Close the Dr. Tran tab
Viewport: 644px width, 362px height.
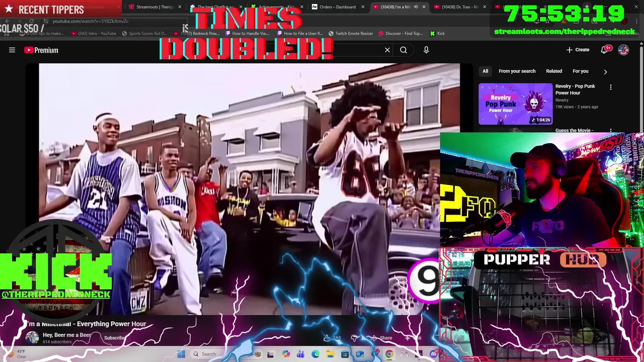[485, 7]
